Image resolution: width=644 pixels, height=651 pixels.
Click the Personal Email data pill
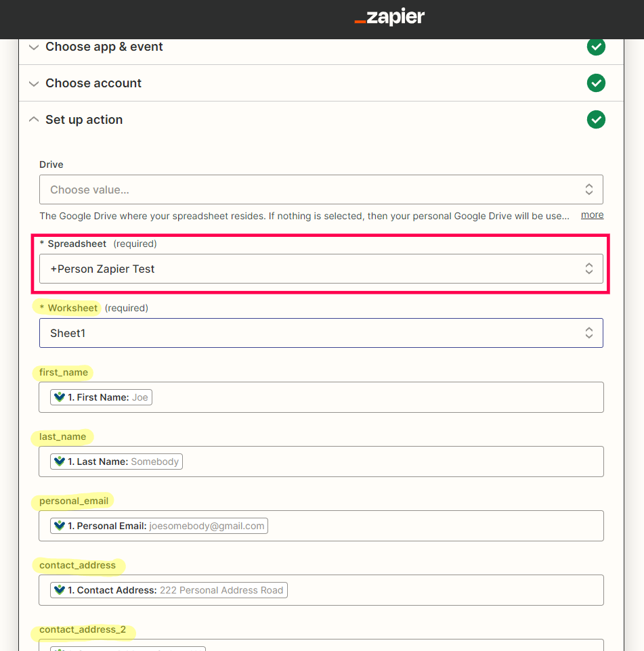coord(159,526)
